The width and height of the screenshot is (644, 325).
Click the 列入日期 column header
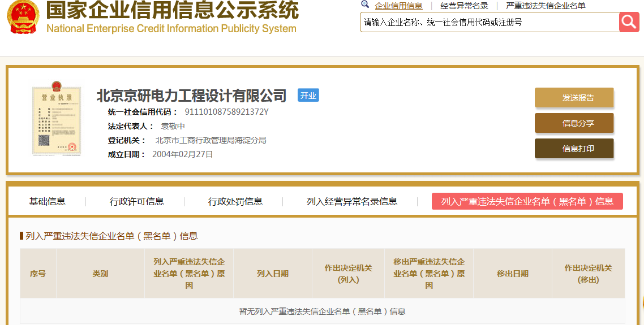pyautogui.click(x=273, y=274)
